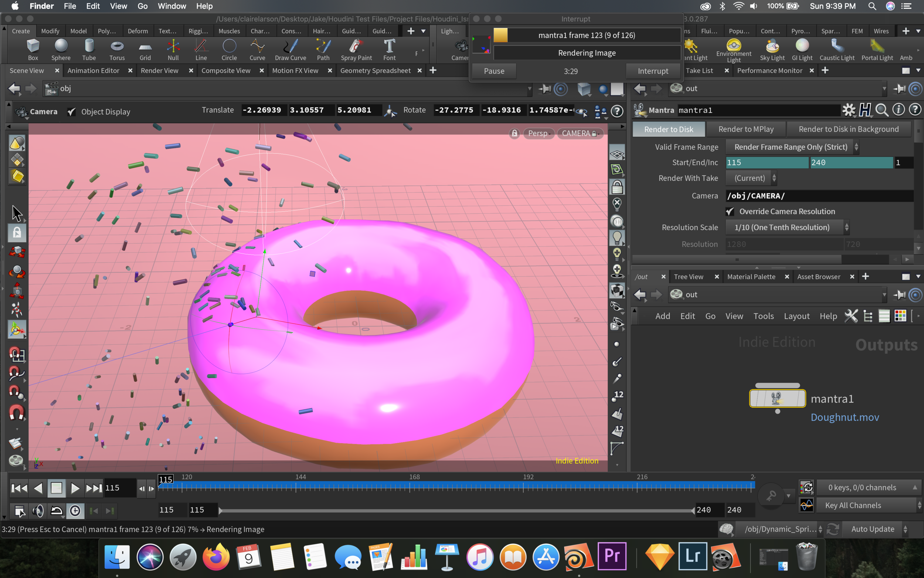Toggle pin on the parameter pane
Screen dimensions: 924x578
pos(900,89)
